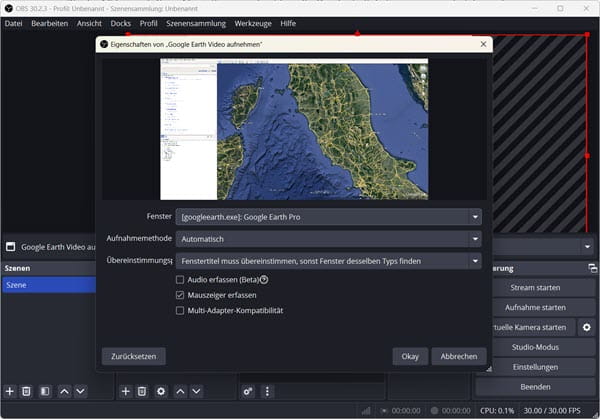The width and height of the screenshot is (600, 419).
Task: Open the virtual camera settings gear
Action: 587,327
